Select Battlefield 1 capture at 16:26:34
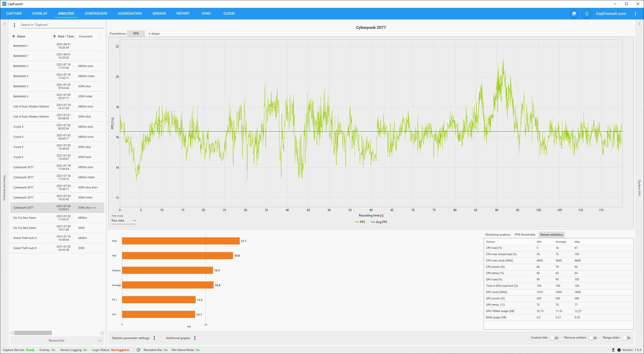644x354 pixels. pyautogui.click(x=57, y=46)
